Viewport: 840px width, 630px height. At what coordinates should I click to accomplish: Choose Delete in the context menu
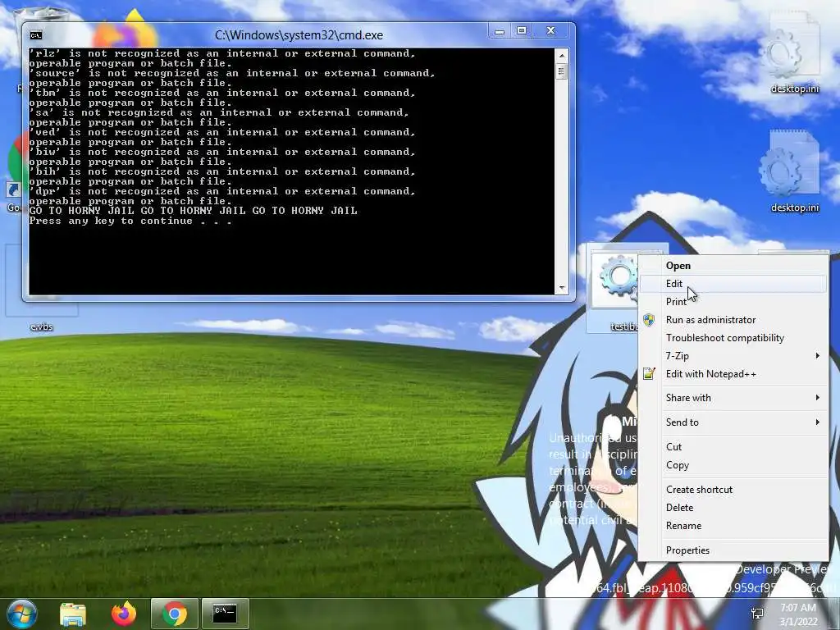click(733, 508)
